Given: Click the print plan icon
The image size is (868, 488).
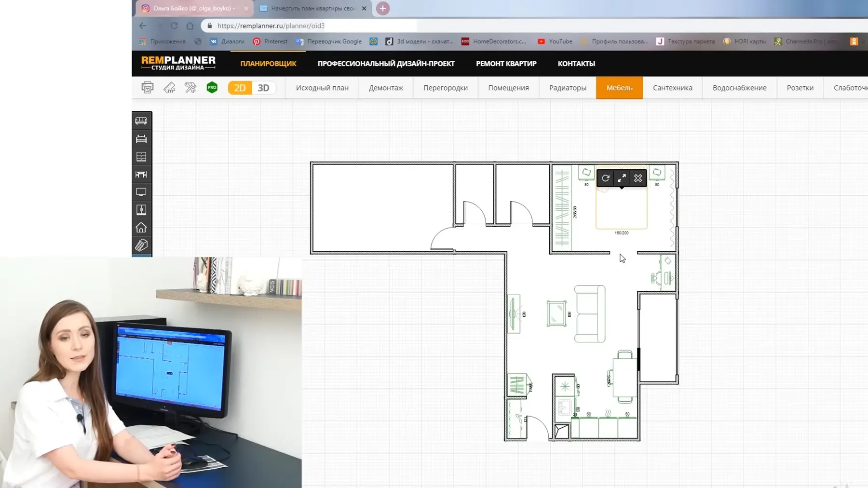Looking at the screenshot, I should click(148, 88).
